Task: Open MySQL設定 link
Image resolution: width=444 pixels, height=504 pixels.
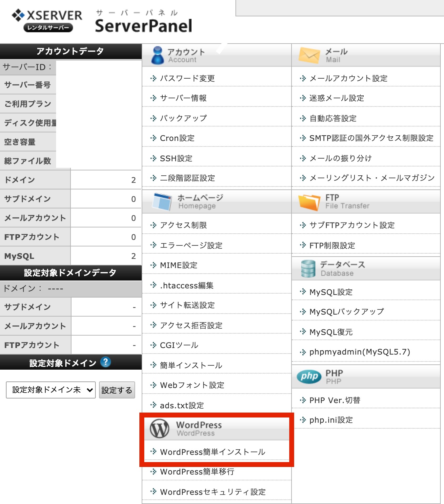Action: point(331,292)
